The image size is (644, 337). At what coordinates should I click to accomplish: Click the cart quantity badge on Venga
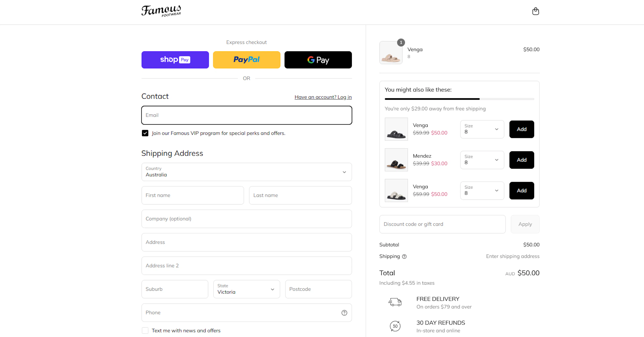[x=401, y=42]
